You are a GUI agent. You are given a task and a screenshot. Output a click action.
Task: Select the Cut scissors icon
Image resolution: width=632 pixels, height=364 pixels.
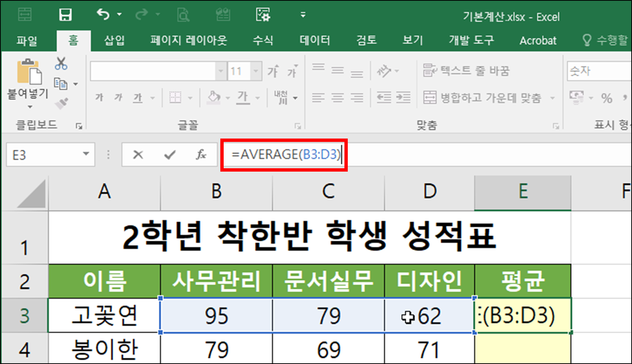(61, 64)
